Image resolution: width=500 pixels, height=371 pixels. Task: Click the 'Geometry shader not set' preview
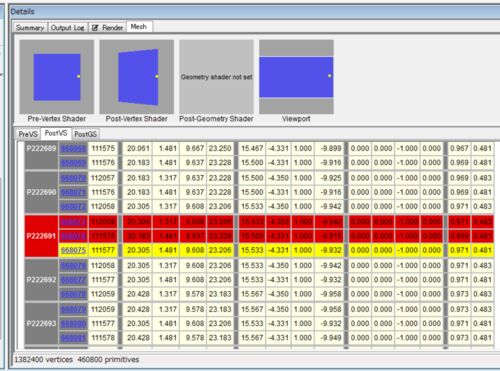tap(217, 77)
